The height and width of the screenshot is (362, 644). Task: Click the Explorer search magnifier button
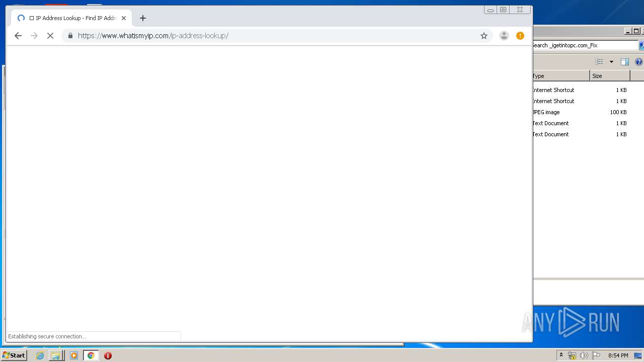pyautogui.click(x=641, y=45)
